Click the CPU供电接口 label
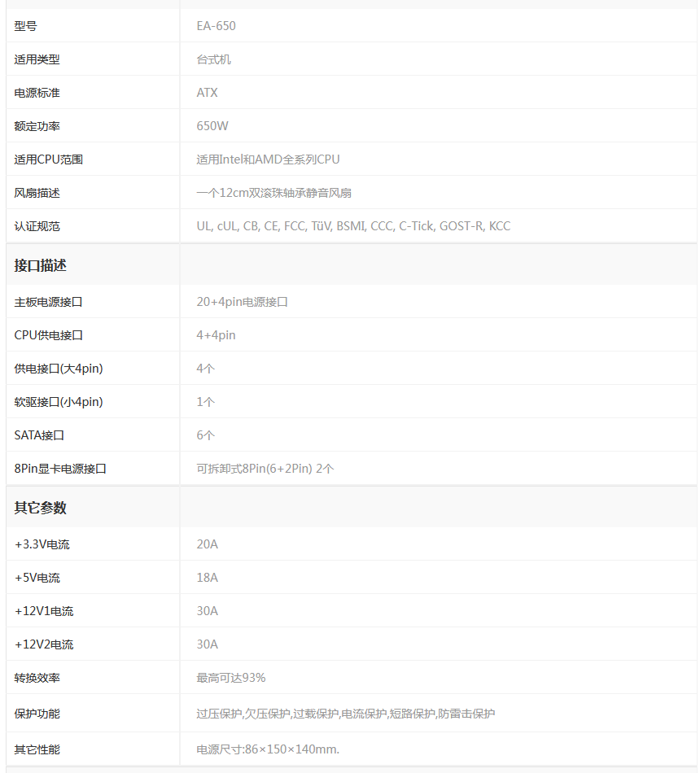700x773 pixels. [x=48, y=335]
